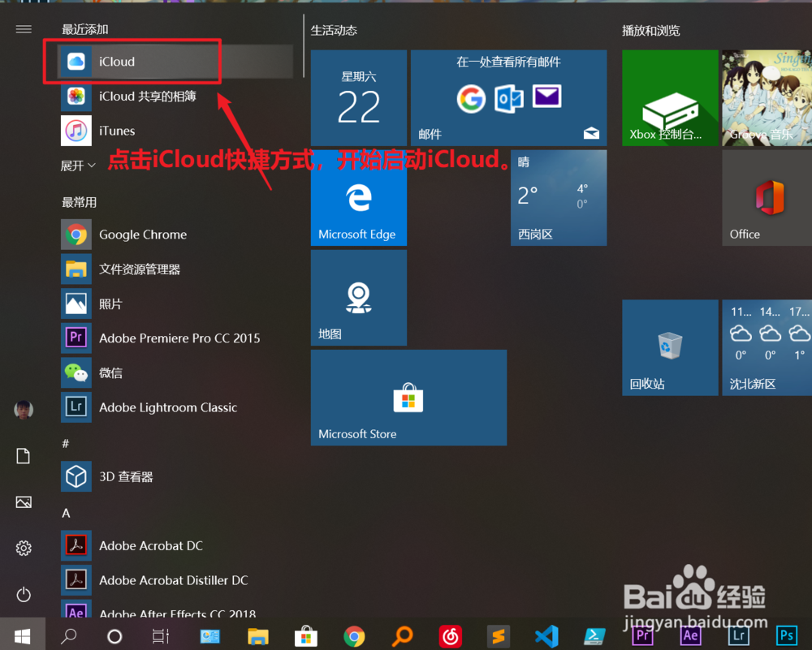The width and height of the screenshot is (812, 650).
Task: Open Adobe Acrobat DC from list
Action: 176,545
